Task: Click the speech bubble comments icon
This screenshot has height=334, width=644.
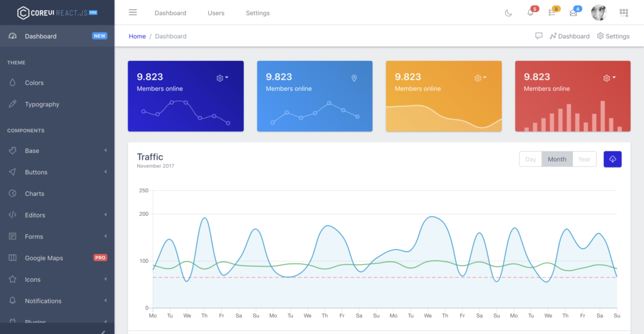Action: point(539,36)
